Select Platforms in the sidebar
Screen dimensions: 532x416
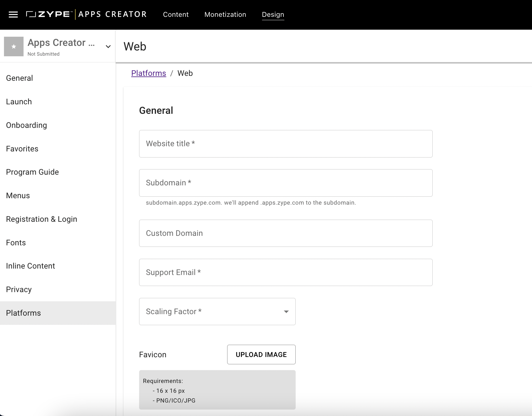58,313
